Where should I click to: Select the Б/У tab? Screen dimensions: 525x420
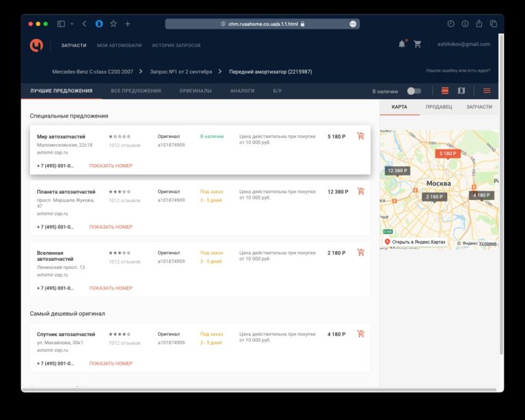point(278,91)
